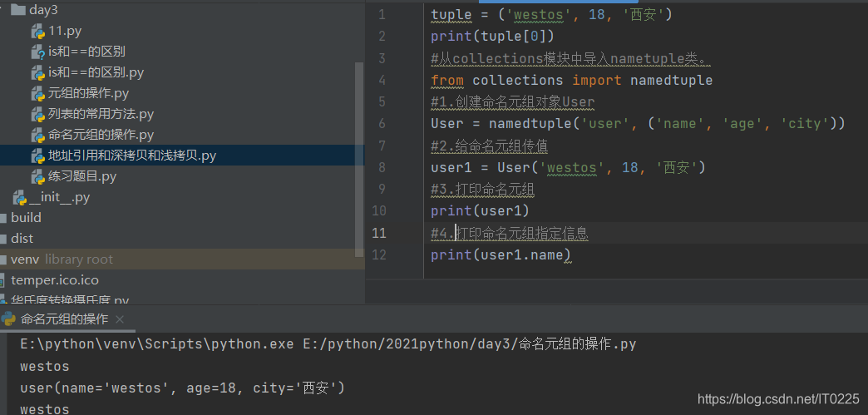Open 列表的常用方法.py
This screenshot has height=415, width=868.
pyautogui.click(x=101, y=114)
